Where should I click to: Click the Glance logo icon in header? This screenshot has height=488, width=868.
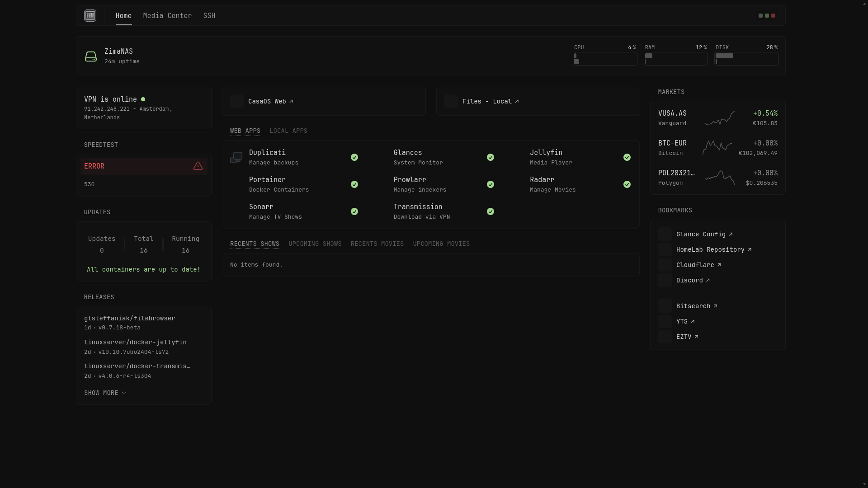click(x=90, y=16)
